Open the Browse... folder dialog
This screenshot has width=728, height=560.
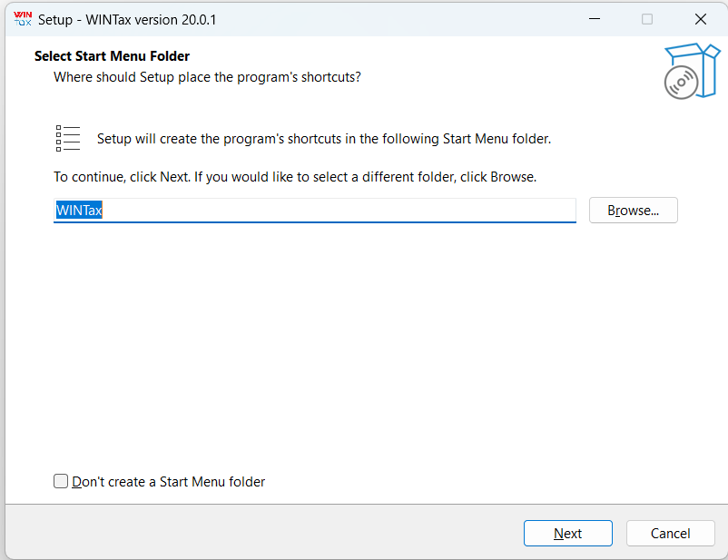pyautogui.click(x=634, y=211)
